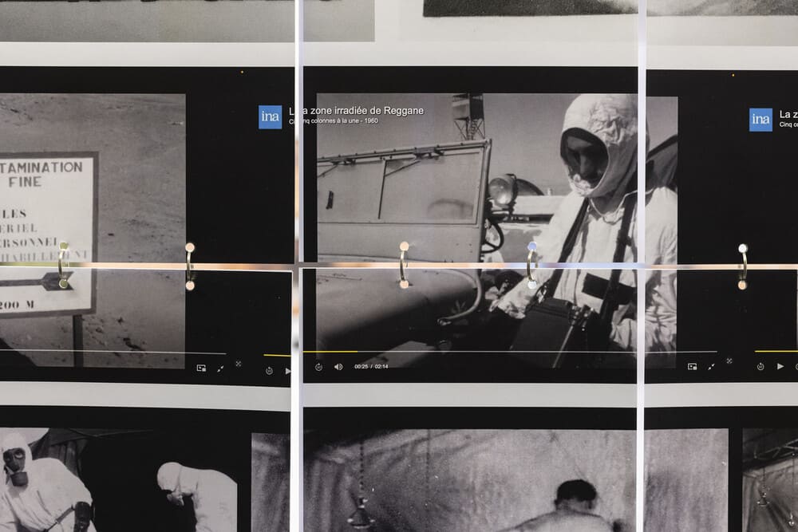The height and width of the screenshot is (532, 798).
Task: Click the rewind icon left of the volume speaker
Action: [x=318, y=367]
